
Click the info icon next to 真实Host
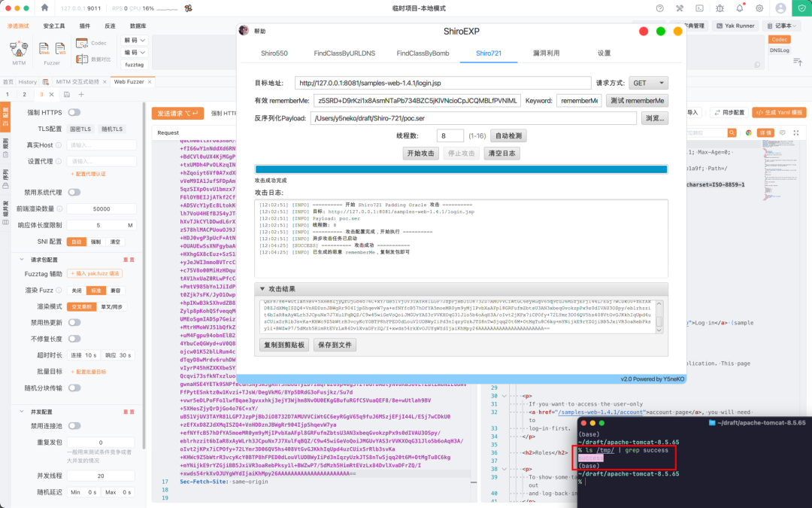coord(59,145)
